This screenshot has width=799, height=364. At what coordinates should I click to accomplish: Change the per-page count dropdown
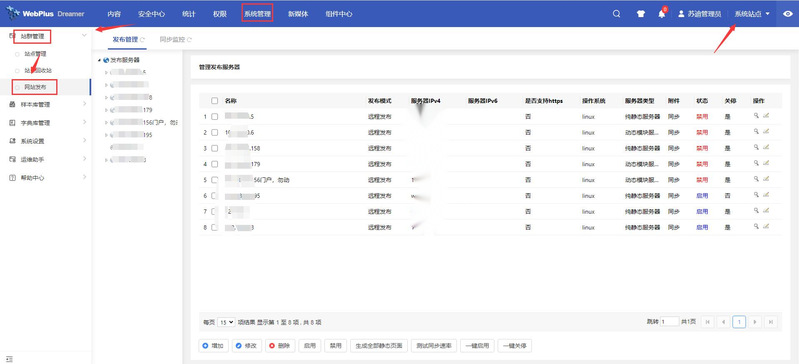click(226, 322)
